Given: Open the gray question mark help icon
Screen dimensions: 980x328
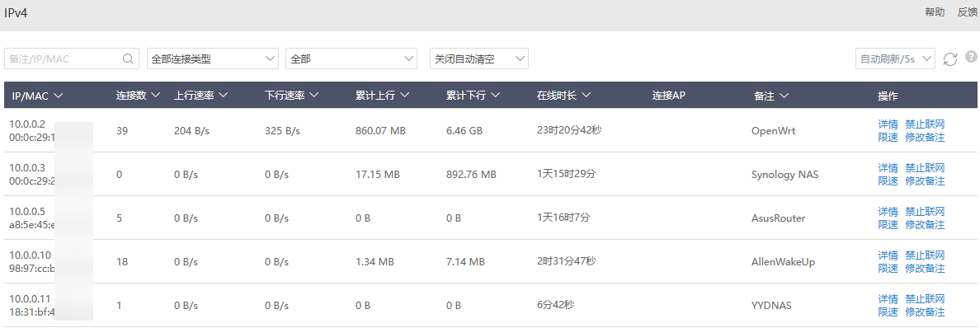Looking at the screenshot, I should click(x=971, y=56).
